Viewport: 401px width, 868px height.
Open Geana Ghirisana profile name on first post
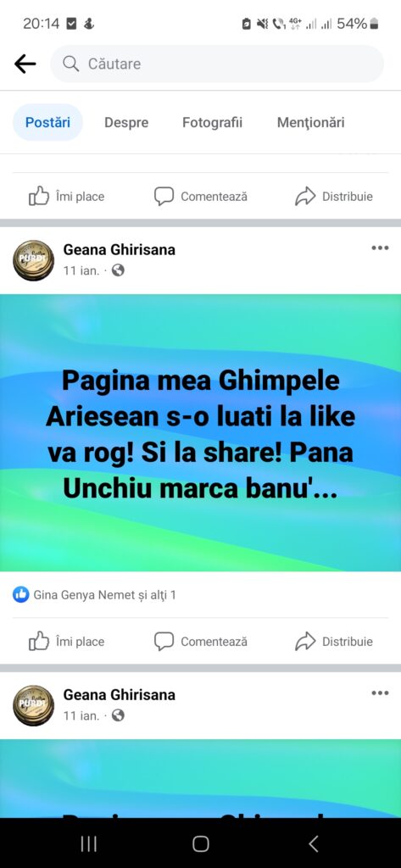click(119, 250)
